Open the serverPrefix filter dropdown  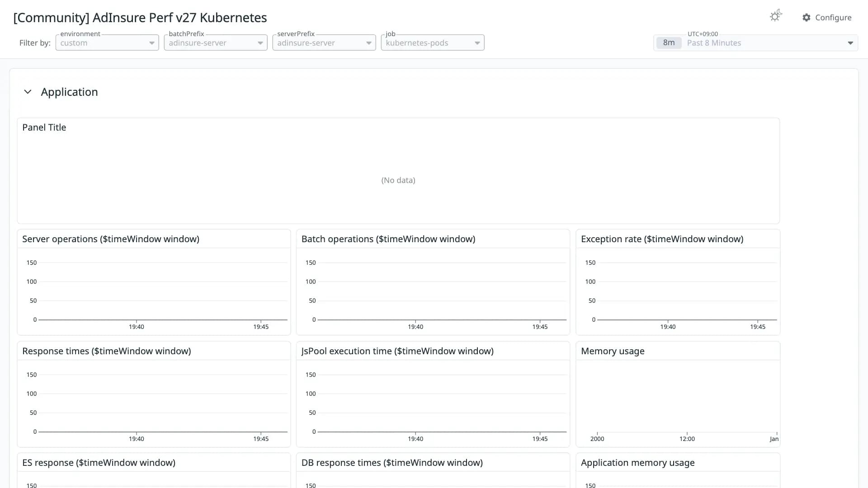(x=324, y=43)
